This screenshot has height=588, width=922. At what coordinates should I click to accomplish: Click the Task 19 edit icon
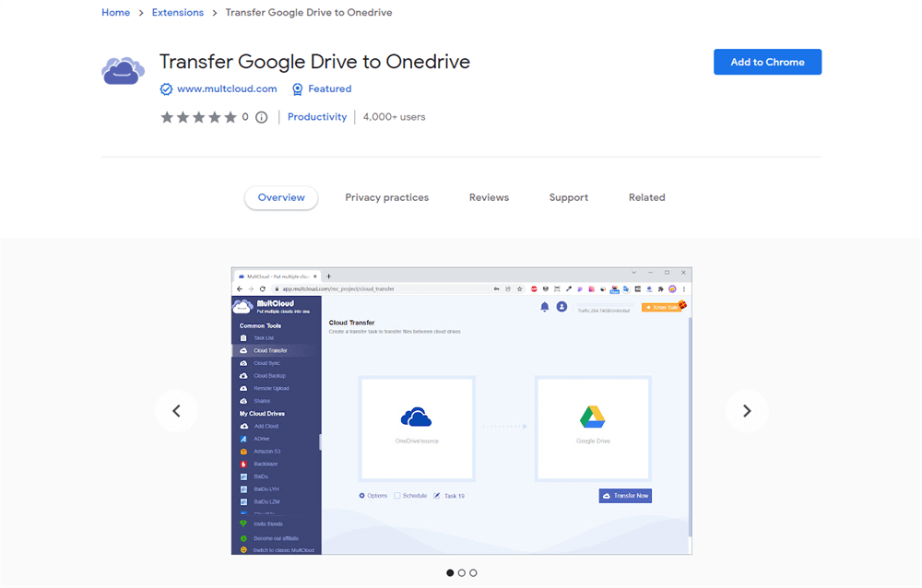tap(437, 496)
